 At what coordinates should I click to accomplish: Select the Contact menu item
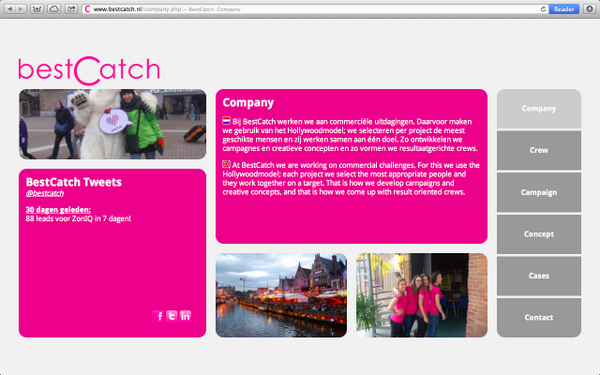point(539,318)
